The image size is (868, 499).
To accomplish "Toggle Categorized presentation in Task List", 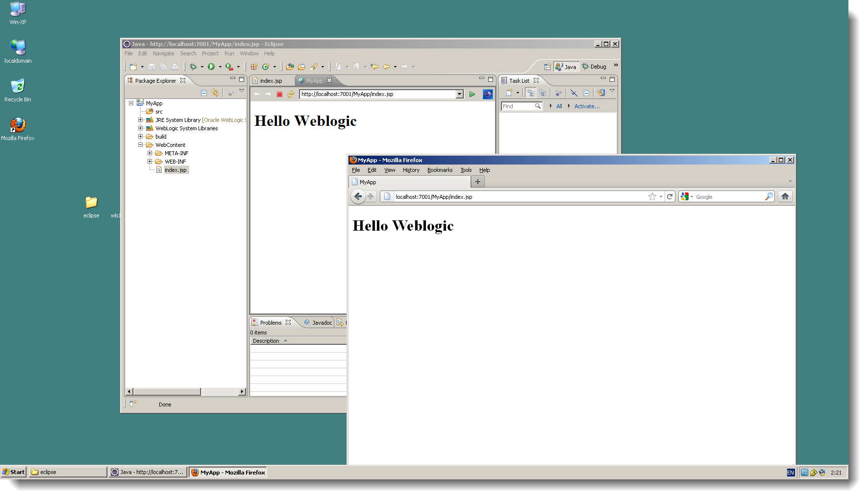I will tap(531, 93).
